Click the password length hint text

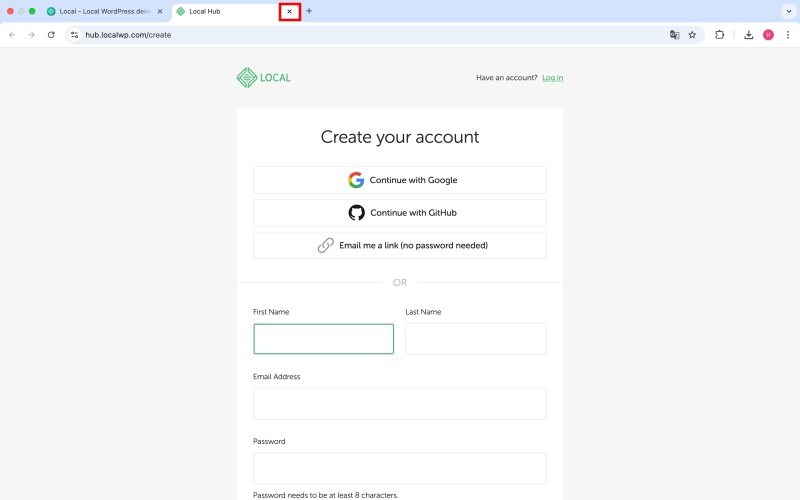(326, 495)
